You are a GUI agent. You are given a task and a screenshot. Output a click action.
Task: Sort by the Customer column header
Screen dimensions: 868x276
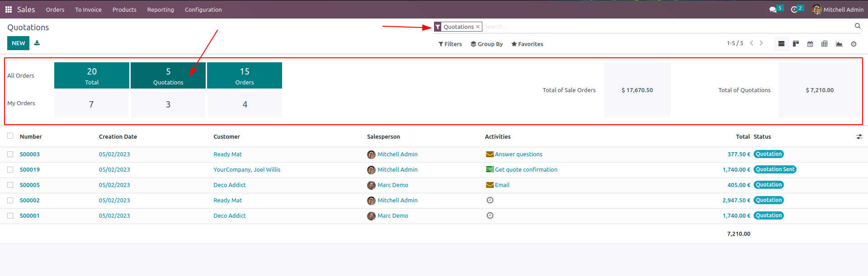(x=227, y=136)
